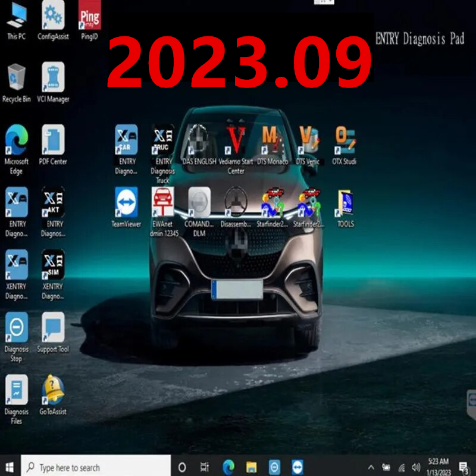Select the PingID desktop shortcut
This screenshot has height=476, width=476.
coord(90,20)
